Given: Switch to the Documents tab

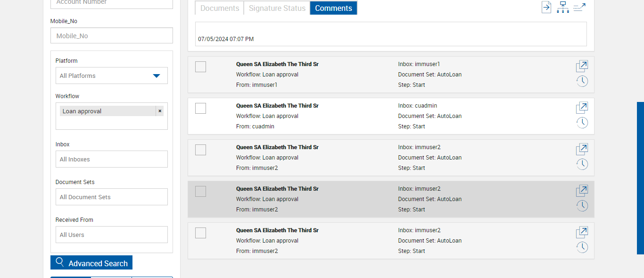Looking at the screenshot, I should (x=220, y=8).
